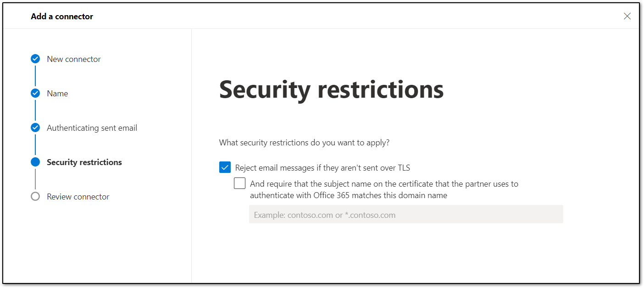
Task: Uncheck reject emails not sent over TLS
Action: click(x=224, y=167)
